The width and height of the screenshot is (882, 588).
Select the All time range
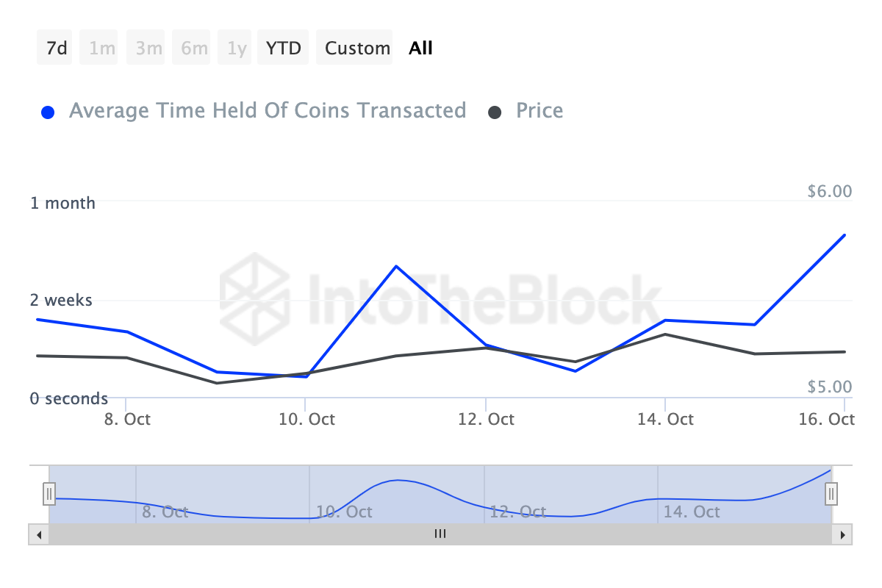click(x=420, y=49)
